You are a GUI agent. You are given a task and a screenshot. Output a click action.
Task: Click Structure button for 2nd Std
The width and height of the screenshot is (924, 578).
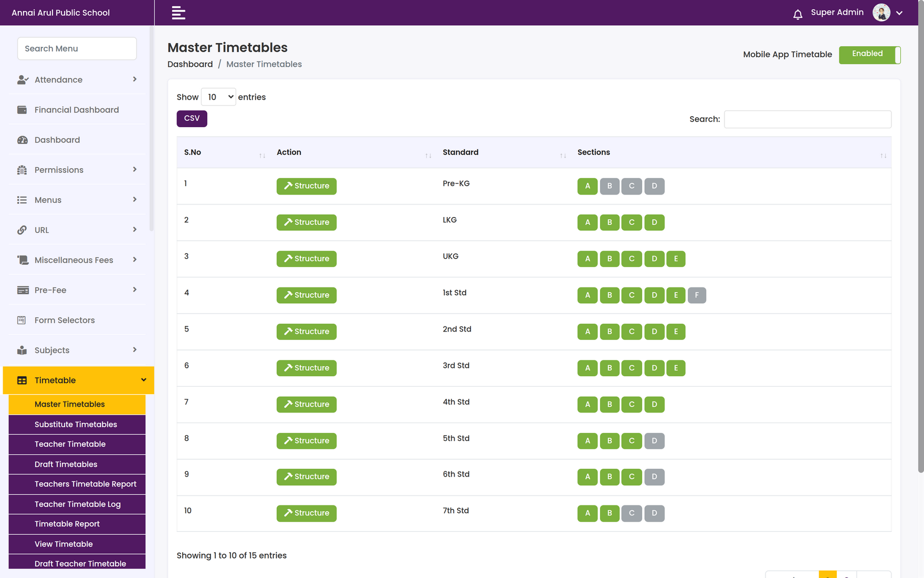307,332
